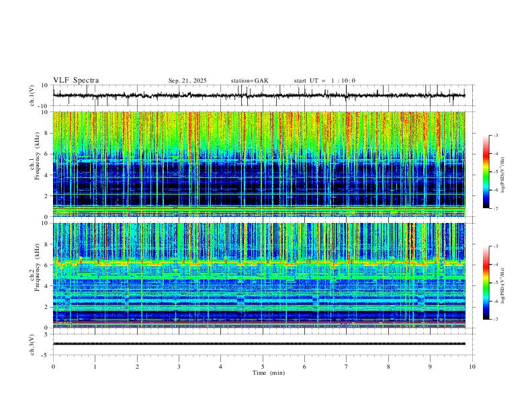This screenshot has width=532, height=411.
Task: Click the ch.2 spectrogram "8" kHz tick label
Action: pyautogui.click(x=47, y=244)
